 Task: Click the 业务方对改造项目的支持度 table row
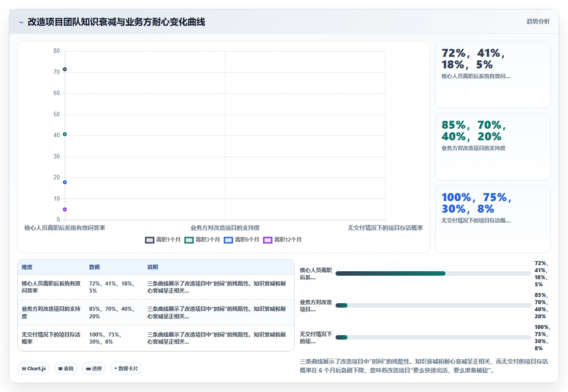point(156,313)
